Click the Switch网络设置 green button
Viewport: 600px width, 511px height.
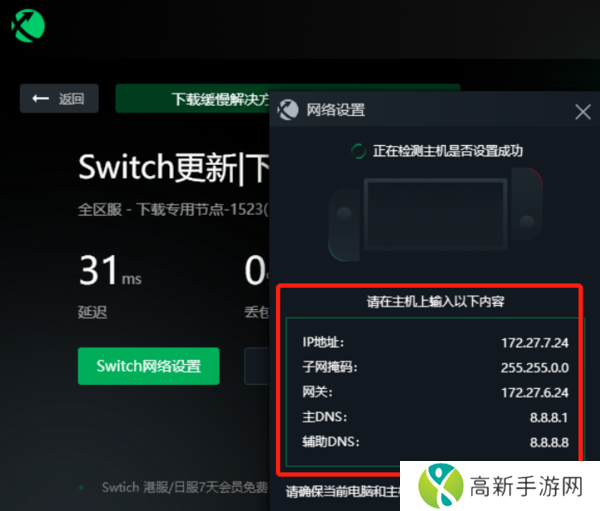click(x=148, y=366)
